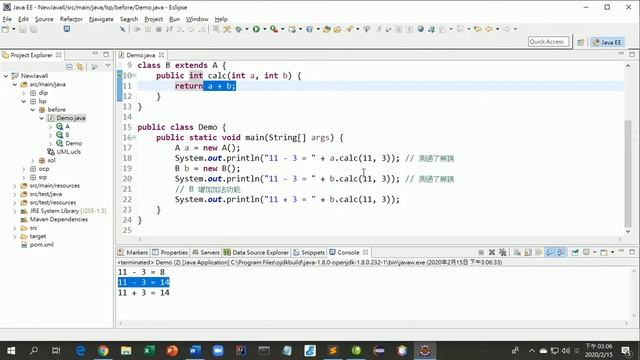Toggle Show Console on standard output change
The width and height of the screenshot is (640, 360).
coord(550,252)
